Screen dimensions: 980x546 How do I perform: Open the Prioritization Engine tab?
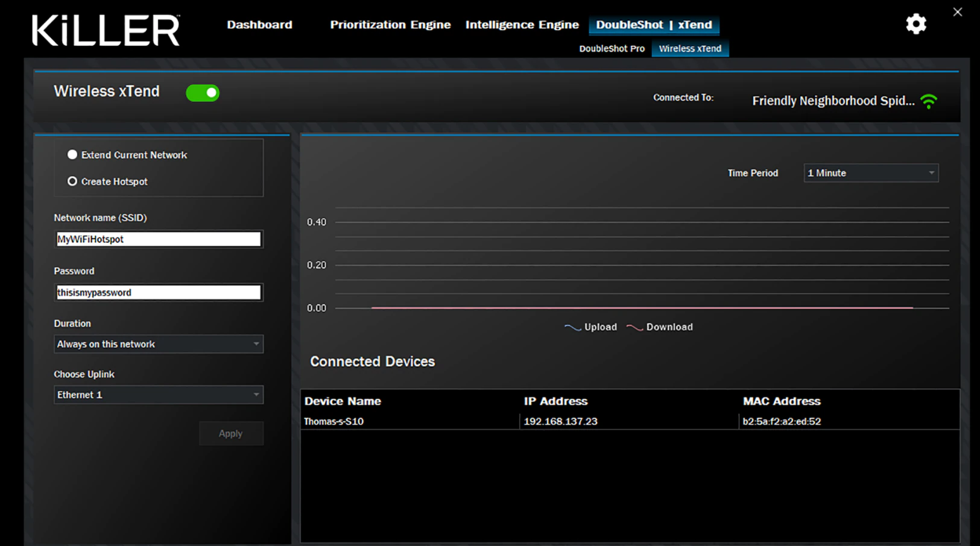pos(390,25)
